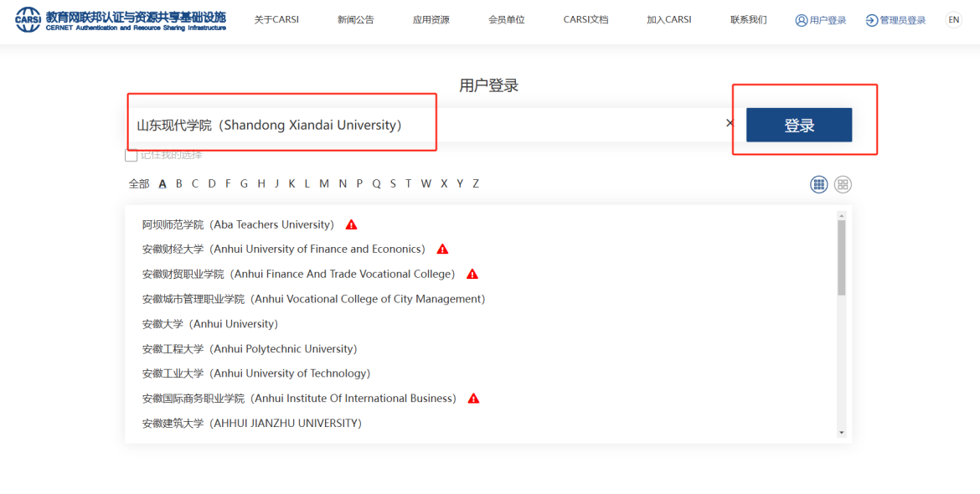980x494 pixels.
Task: Filter schools by letter W
Action: coord(426,183)
